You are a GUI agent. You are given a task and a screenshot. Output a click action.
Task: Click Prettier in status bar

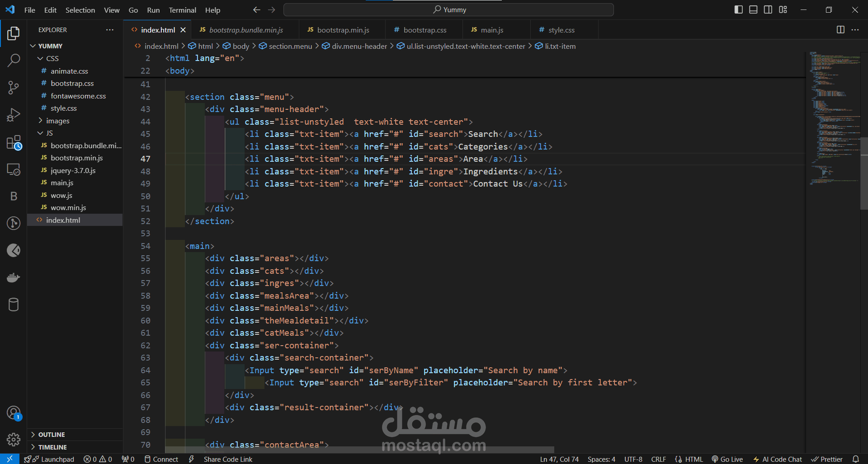click(x=827, y=459)
